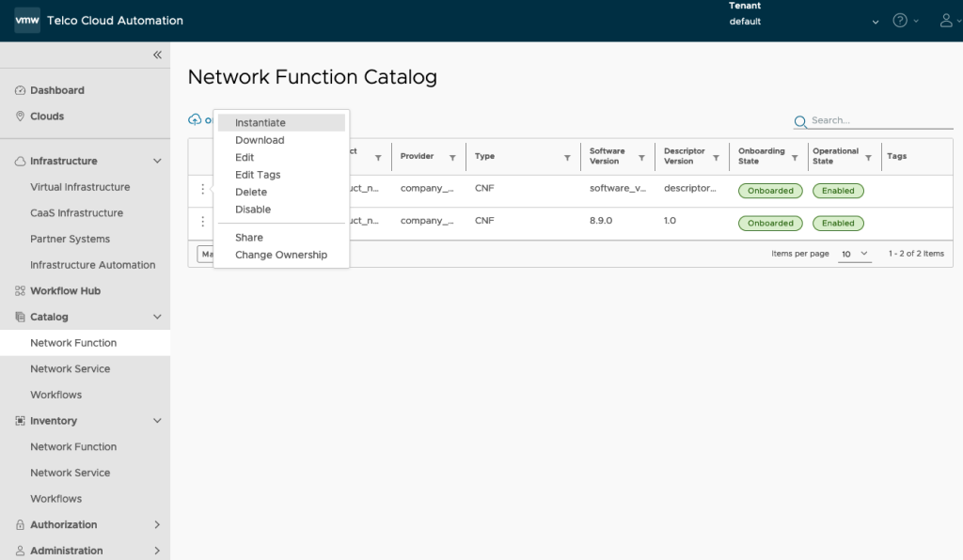Screen dimensions: 963x560
Task: Filter the Operational State column
Action: click(868, 158)
